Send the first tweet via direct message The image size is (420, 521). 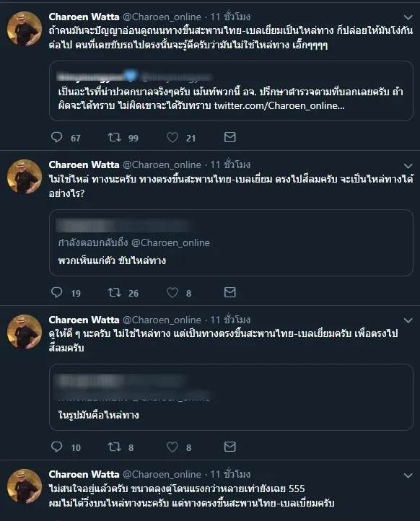click(230, 137)
